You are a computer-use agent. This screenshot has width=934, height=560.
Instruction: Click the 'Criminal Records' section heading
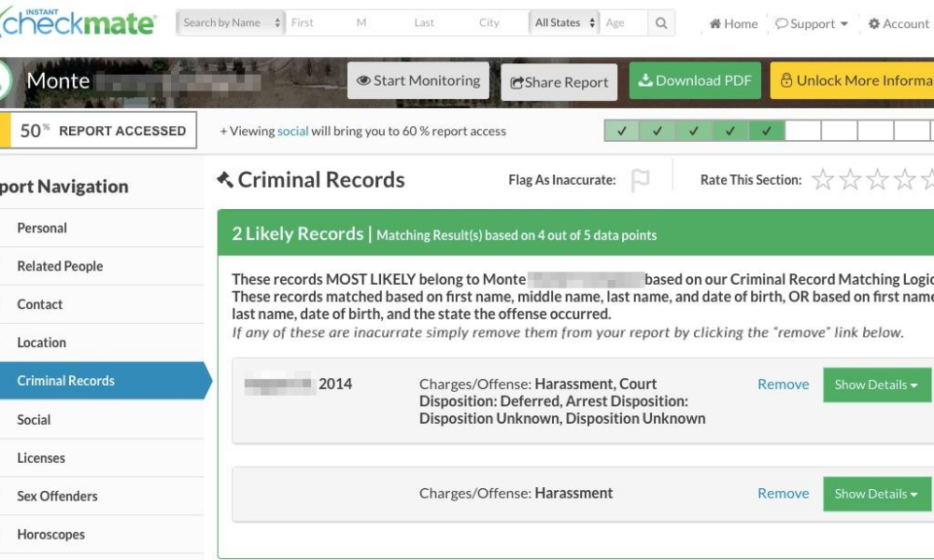point(321,180)
